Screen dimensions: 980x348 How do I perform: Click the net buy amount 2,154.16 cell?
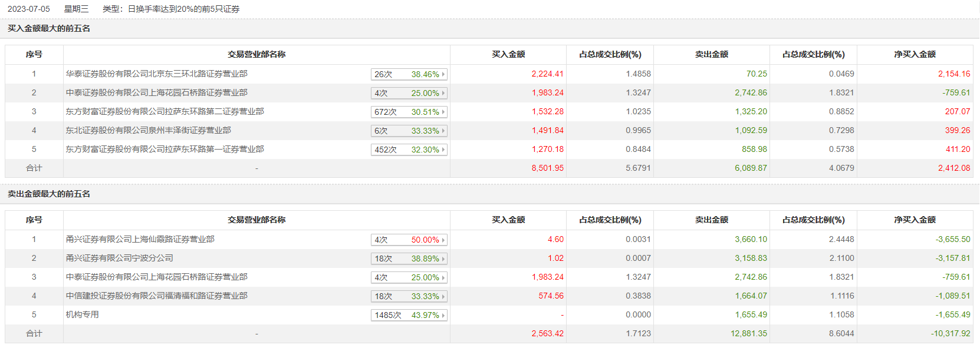coord(953,74)
